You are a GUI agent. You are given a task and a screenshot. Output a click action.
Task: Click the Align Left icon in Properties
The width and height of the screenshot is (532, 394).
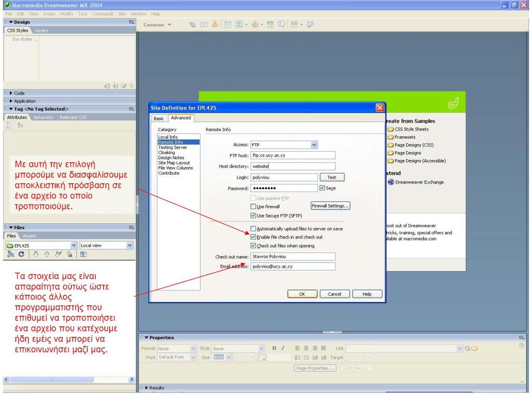coord(298,348)
